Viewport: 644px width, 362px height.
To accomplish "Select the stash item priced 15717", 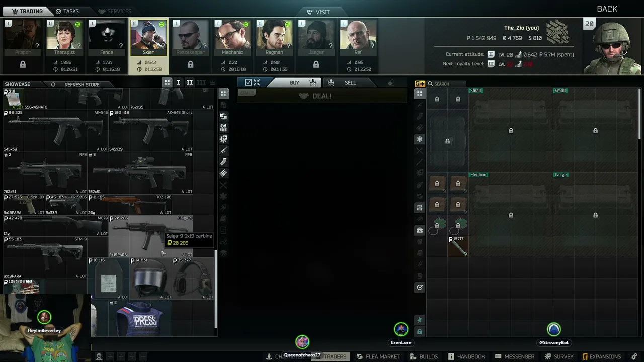I will [458, 246].
